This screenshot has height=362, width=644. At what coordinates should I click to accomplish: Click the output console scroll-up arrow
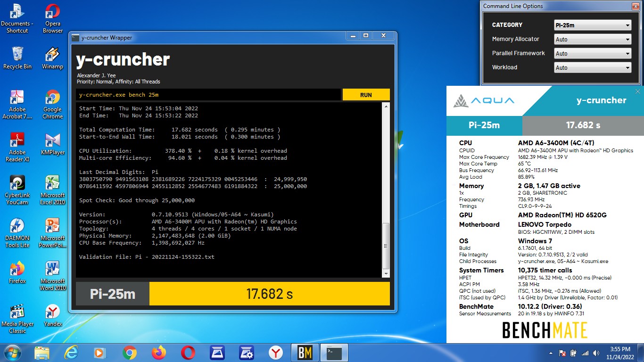386,107
